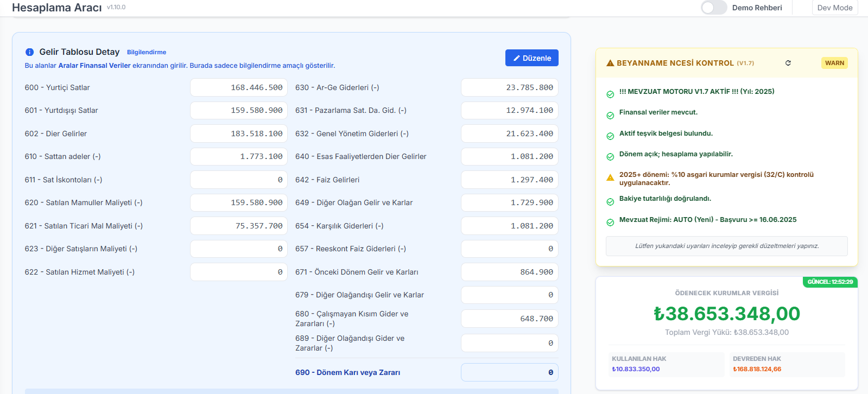
Task: Click the WARN status badge
Action: pyautogui.click(x=834, y=63)
